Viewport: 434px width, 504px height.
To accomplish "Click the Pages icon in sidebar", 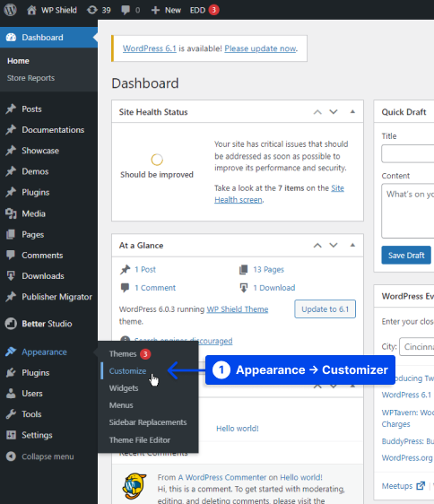I will [11, 234].
